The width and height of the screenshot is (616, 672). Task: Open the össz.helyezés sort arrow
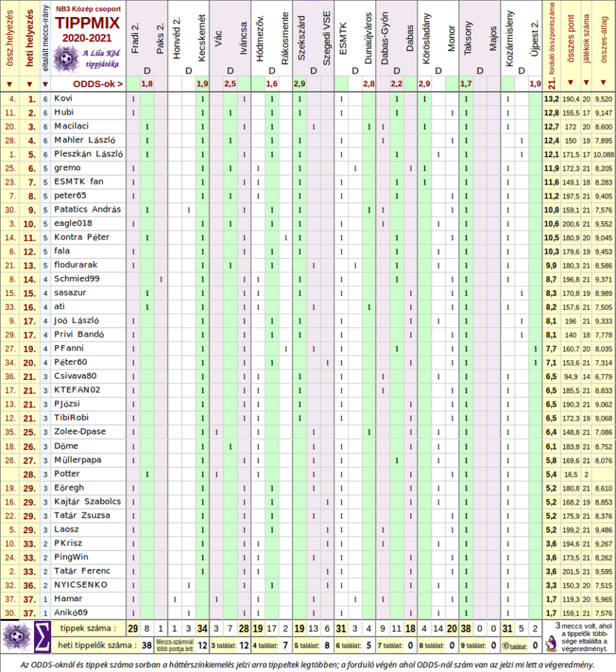[9, 84]
